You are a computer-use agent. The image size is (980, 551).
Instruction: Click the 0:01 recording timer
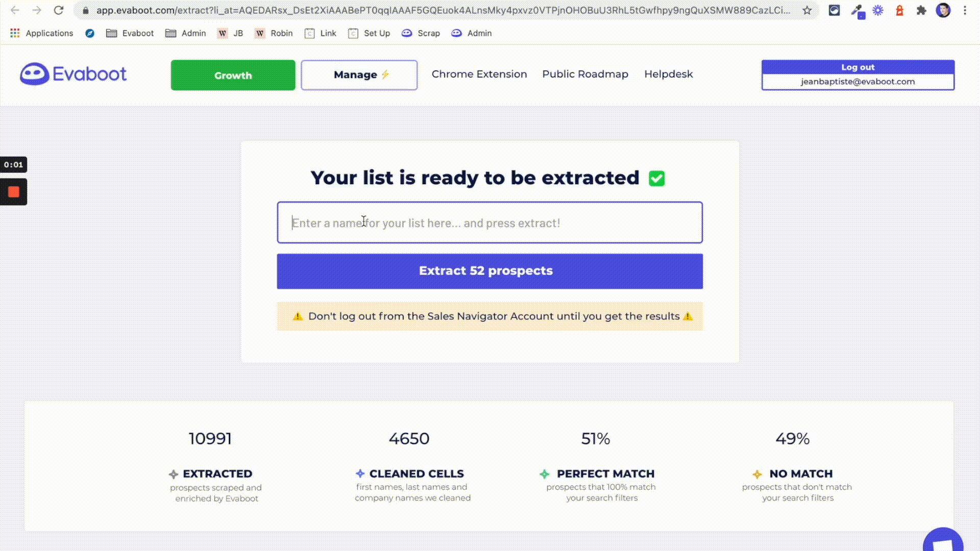pos(14,164)
